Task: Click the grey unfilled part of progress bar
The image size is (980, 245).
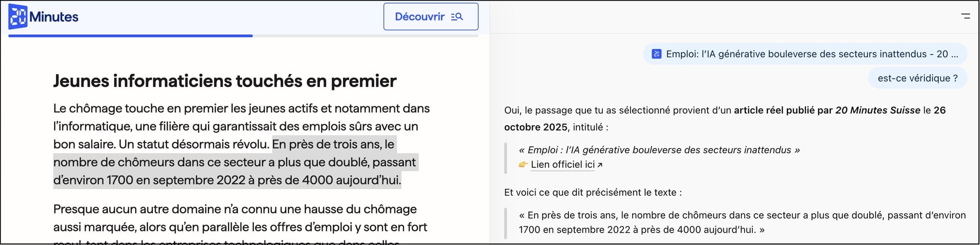Action: coord(365,36)
